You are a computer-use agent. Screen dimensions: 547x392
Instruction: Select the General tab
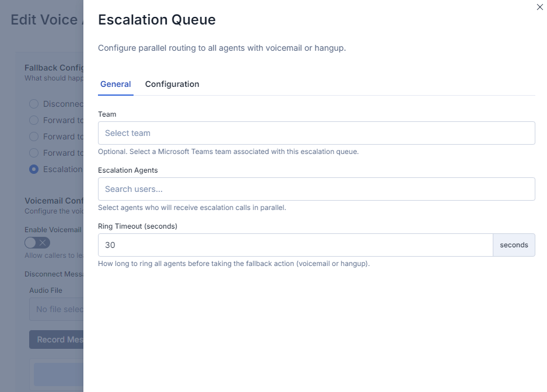115,84
